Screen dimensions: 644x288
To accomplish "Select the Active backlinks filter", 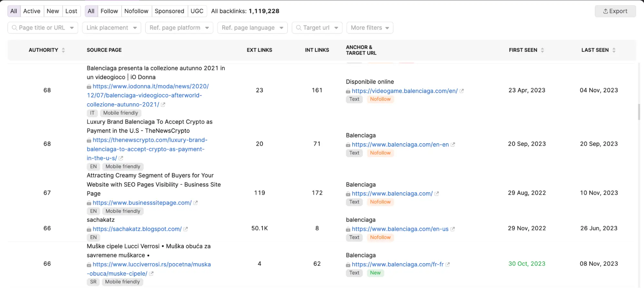I will 32,11.
